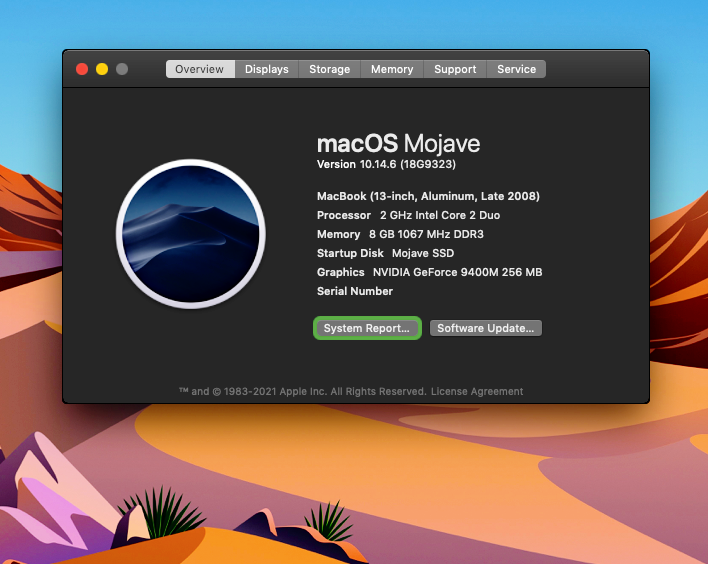Click the Serial Number label
This screenshot has height=564, width=708.
(355, 291)
